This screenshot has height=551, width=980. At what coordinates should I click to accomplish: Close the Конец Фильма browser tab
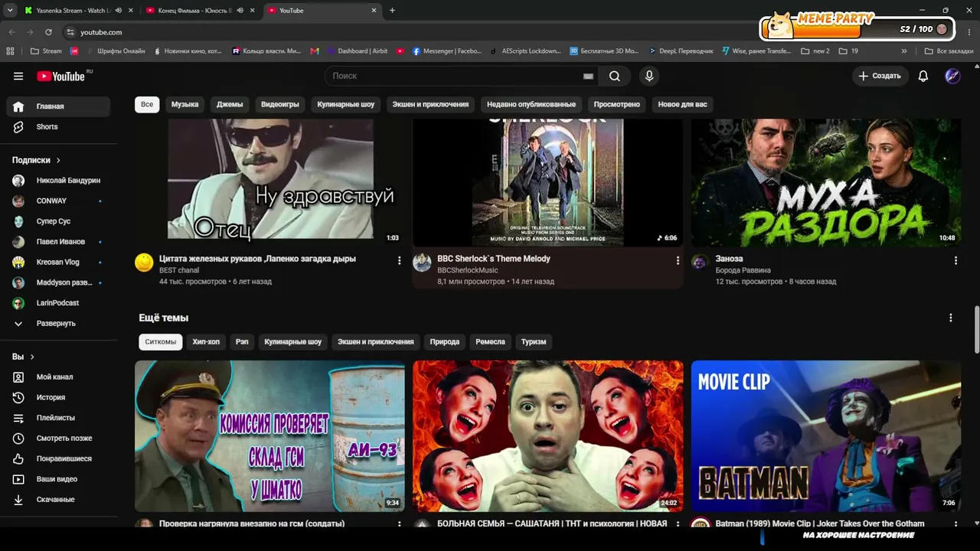point(252,11)
